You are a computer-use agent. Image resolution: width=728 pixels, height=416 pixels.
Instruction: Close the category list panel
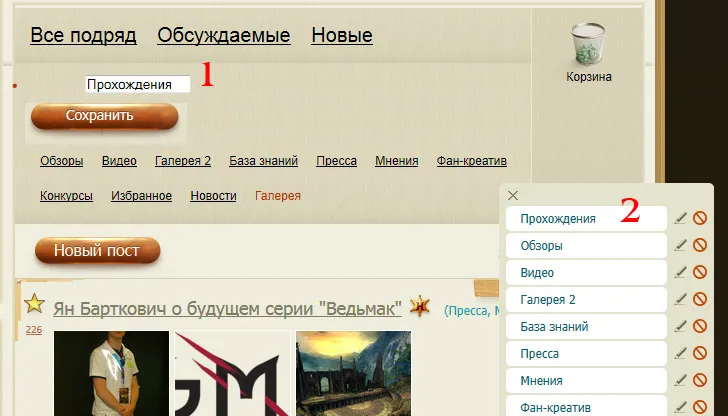click(513, 196)
